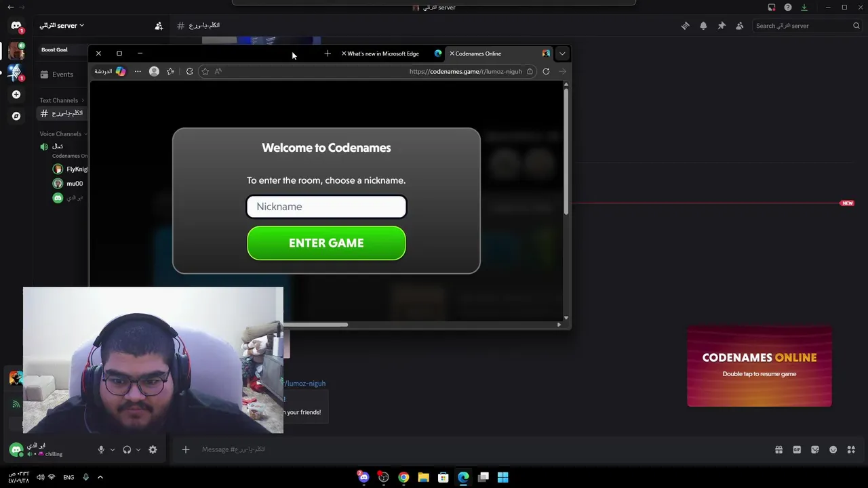Click the Edge horizontal scrollbar thumb

coord(315,325)
